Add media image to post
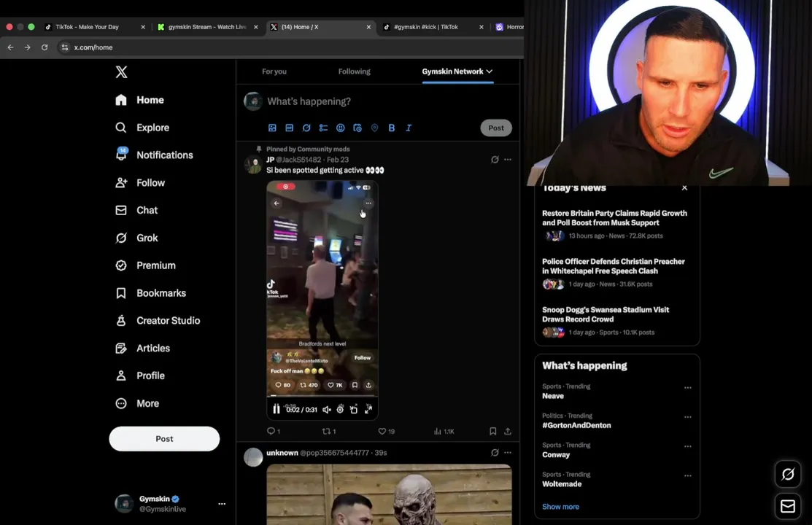Screen dimensions: 812x525 coord(272,128)
